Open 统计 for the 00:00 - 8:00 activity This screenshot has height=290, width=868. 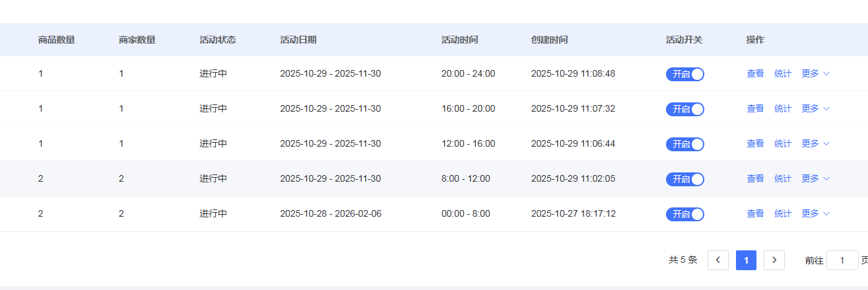click(x=783, y=214)
